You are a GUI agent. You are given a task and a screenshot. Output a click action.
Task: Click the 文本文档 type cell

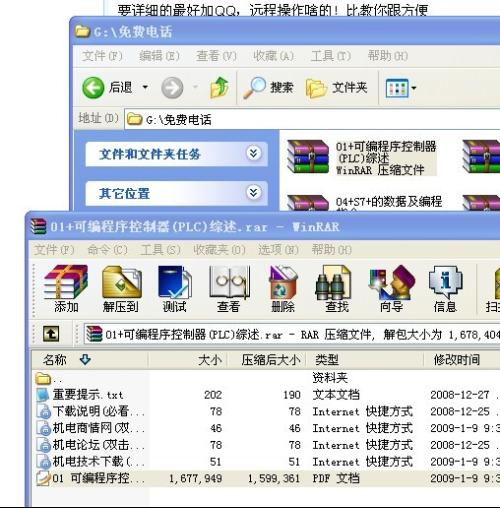[336, 395]
